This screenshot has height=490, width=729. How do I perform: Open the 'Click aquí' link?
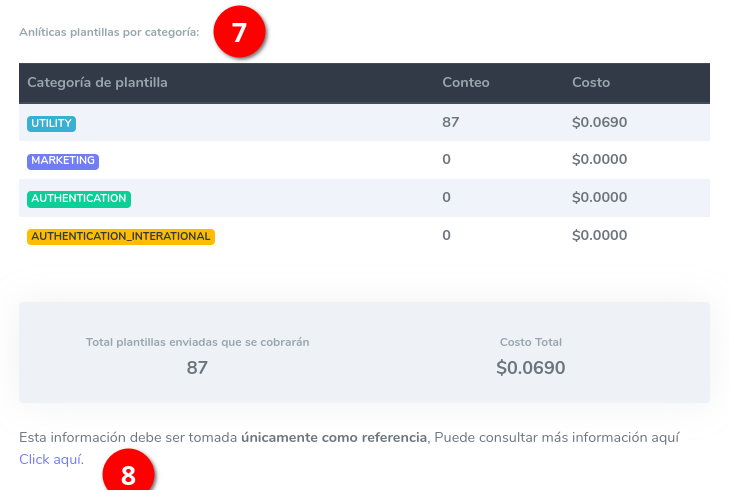[51, 459]
